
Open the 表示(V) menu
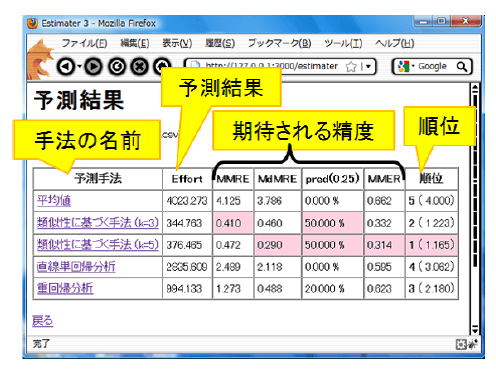[177, 43]
